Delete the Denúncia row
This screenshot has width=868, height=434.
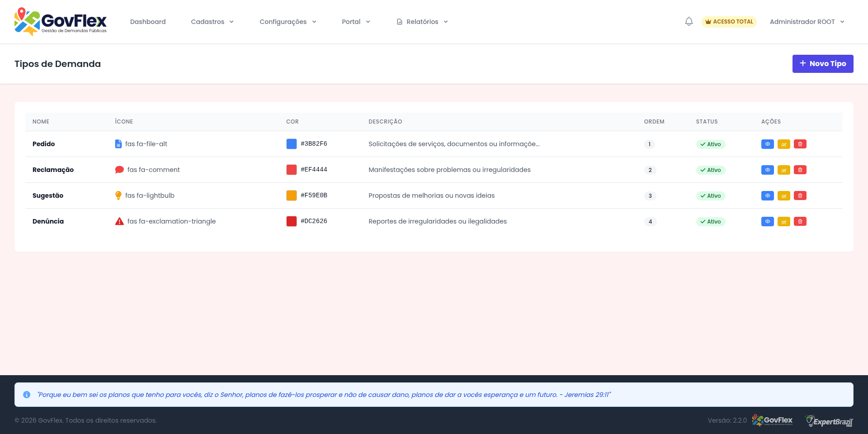coord(800,221)
